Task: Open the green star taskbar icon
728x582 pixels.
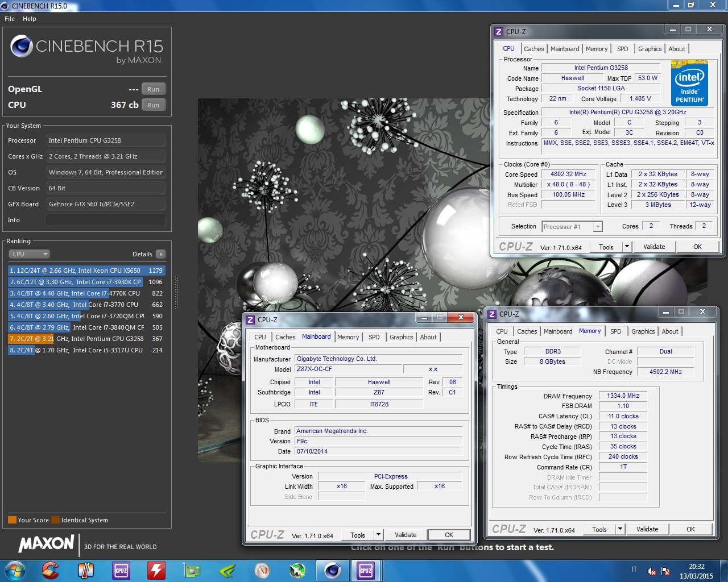Action: coord(297,570)
